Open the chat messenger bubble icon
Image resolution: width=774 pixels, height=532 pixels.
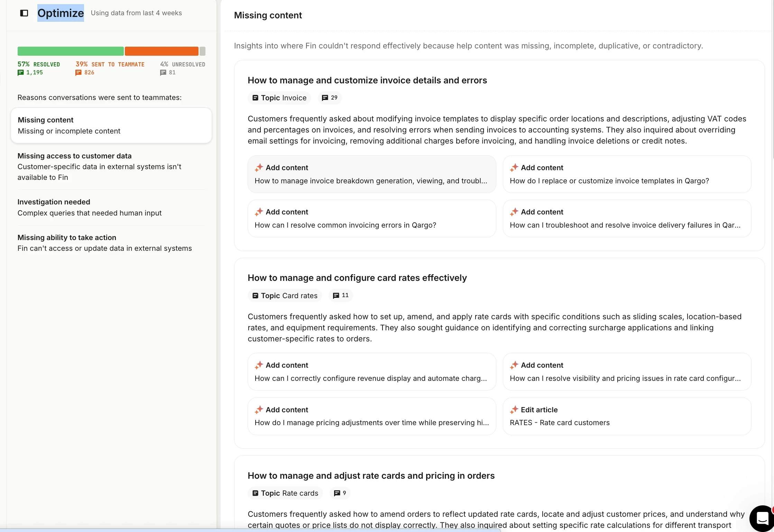click(x=762, y=518)
